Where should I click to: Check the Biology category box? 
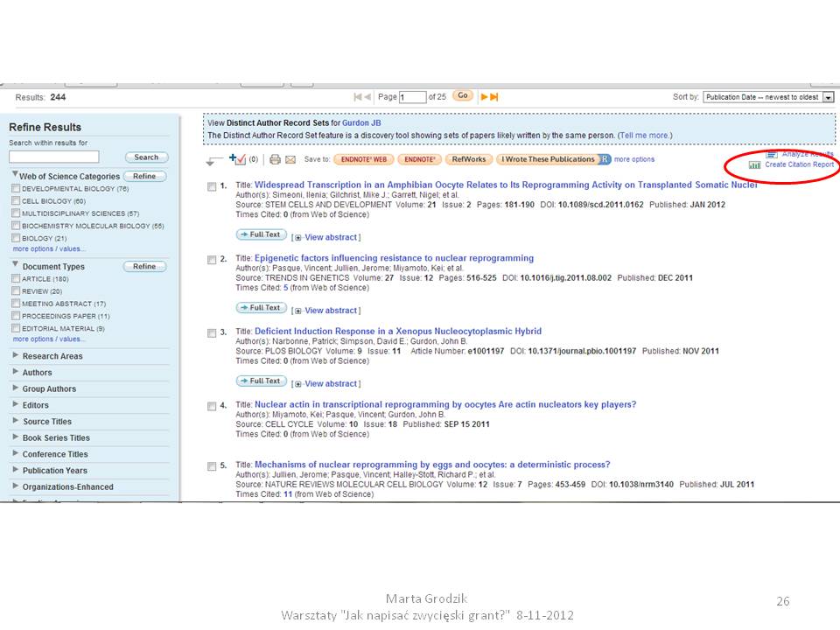16,238
